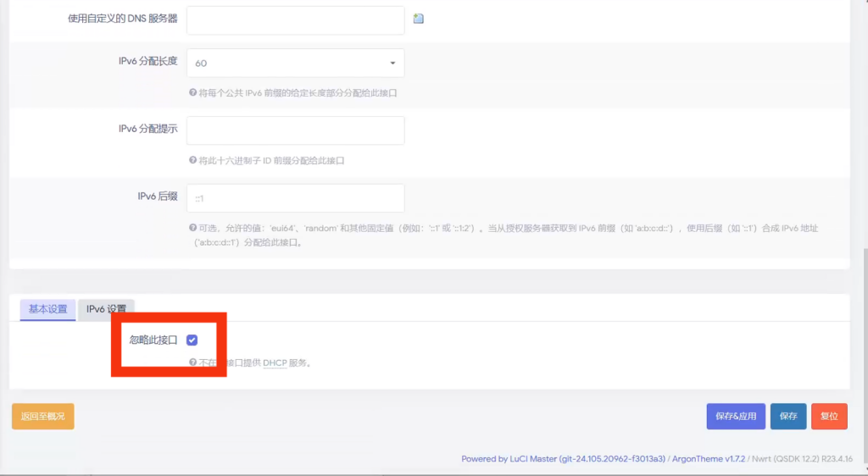Click the red 复位 button

pyautogui.click(x=829, y=416)
